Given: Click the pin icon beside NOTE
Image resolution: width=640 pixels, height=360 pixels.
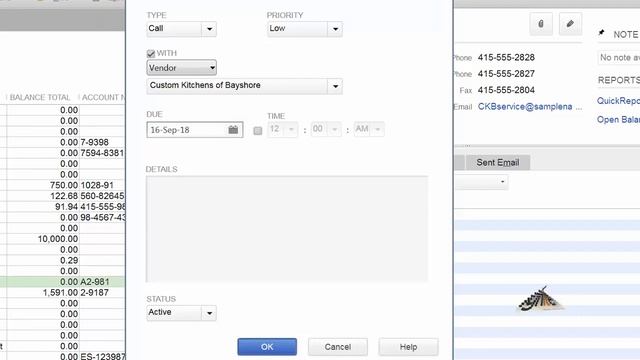Looking at the screenshot, I should 601,33.
